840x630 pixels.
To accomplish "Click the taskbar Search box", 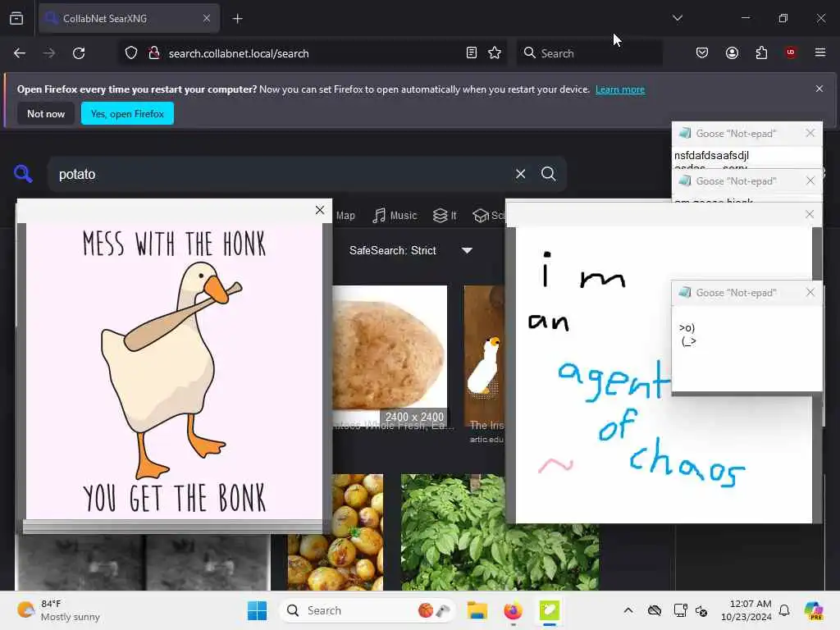I will click(x=367, y=610).
